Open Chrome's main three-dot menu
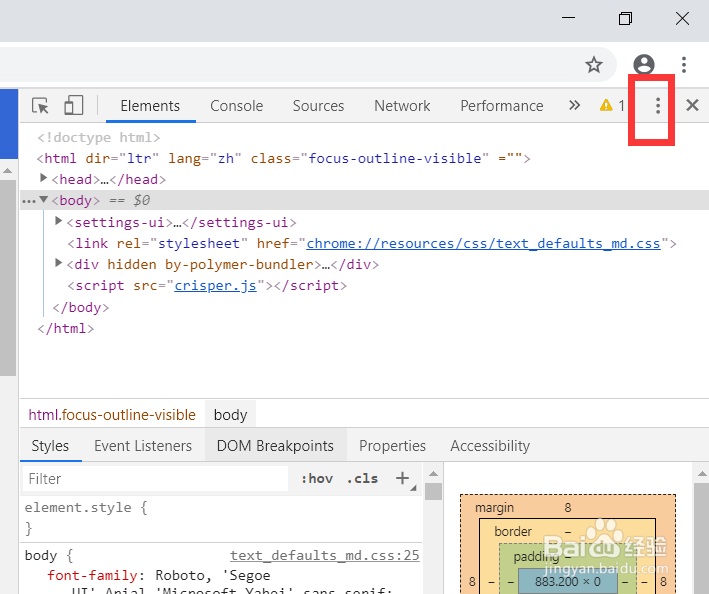The height and width of the screenshot is (594, 709). click(684, 65)
